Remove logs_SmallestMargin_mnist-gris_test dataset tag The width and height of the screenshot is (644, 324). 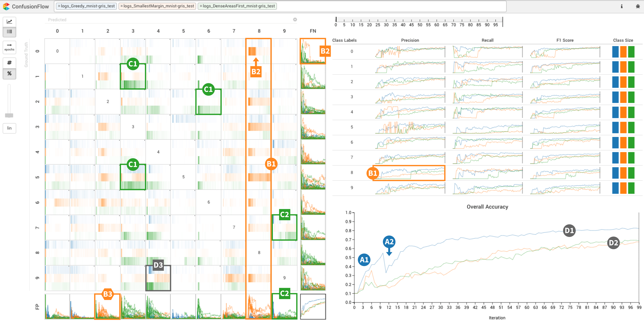(x=122, y=6)
